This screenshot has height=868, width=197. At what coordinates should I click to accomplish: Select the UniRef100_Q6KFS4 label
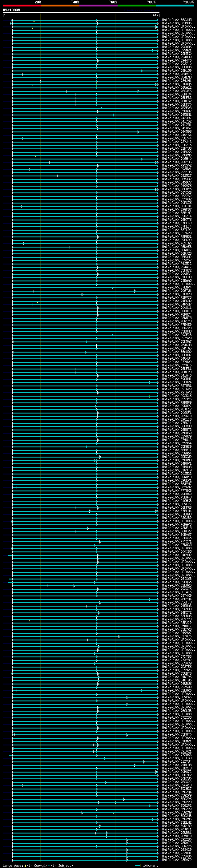click(x=177, y=94)
